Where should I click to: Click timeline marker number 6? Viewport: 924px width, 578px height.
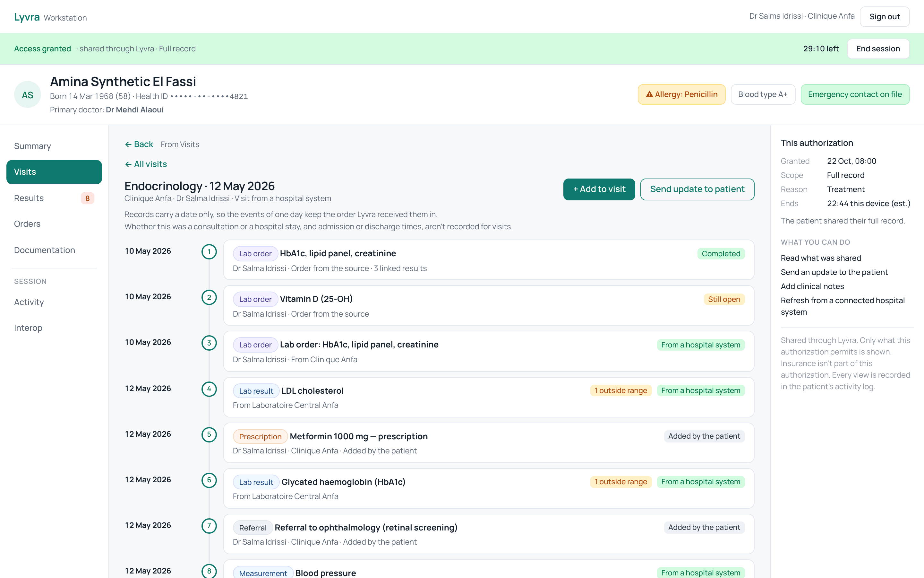tap(209, 480)
